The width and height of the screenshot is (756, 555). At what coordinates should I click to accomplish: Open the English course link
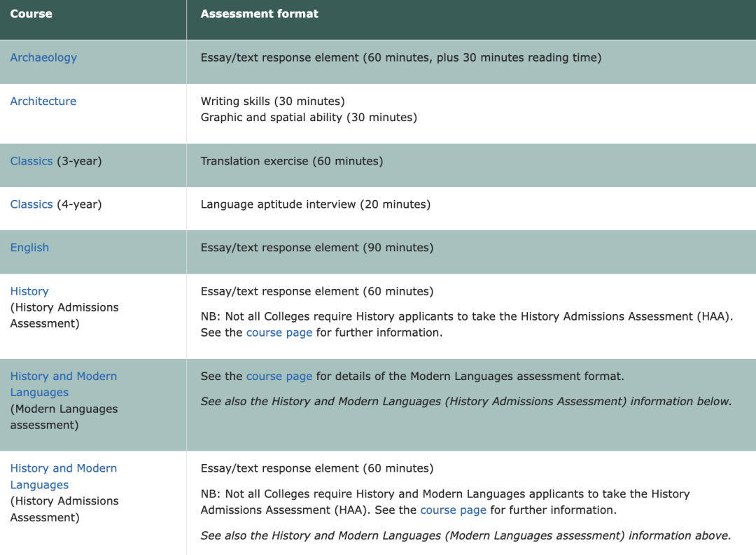pos(29,247)
